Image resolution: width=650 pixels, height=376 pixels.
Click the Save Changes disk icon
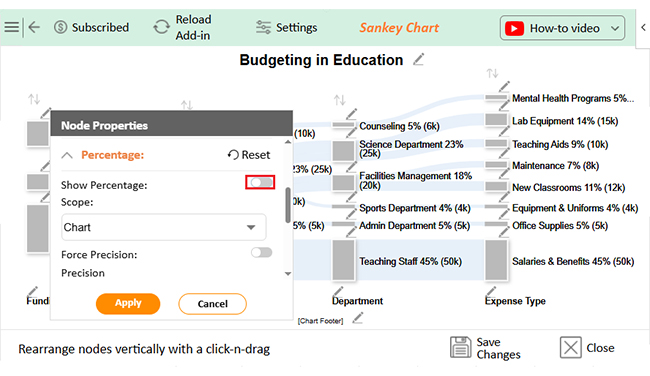(x=461, y=347)
